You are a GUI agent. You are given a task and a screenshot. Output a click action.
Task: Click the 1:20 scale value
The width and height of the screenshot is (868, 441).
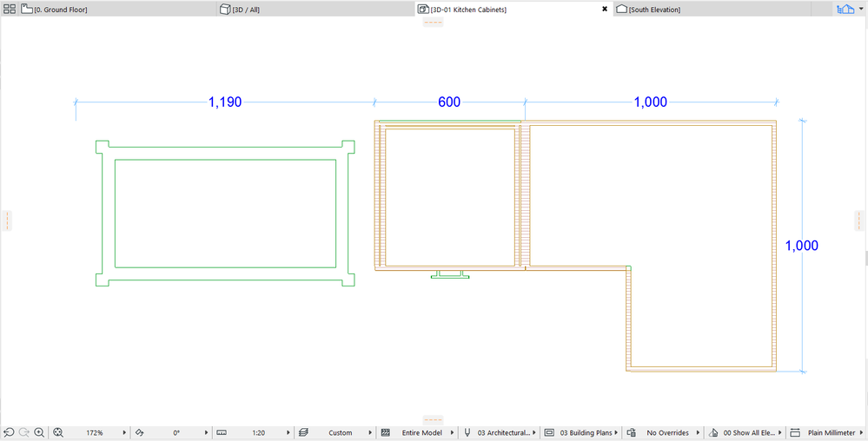point(259,432)
